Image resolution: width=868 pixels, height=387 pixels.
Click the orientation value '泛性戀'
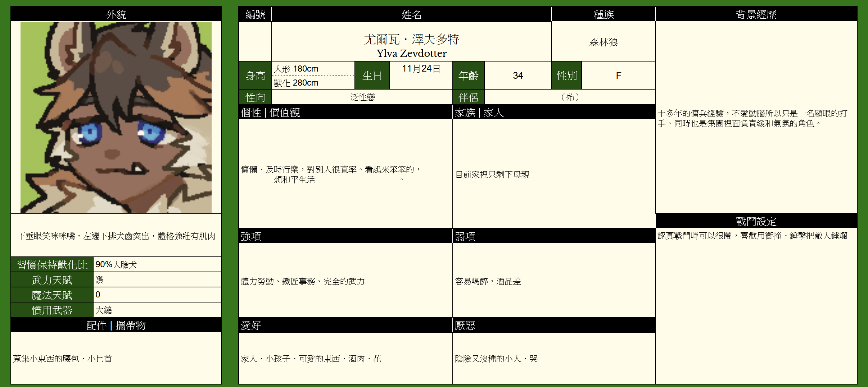362,97
